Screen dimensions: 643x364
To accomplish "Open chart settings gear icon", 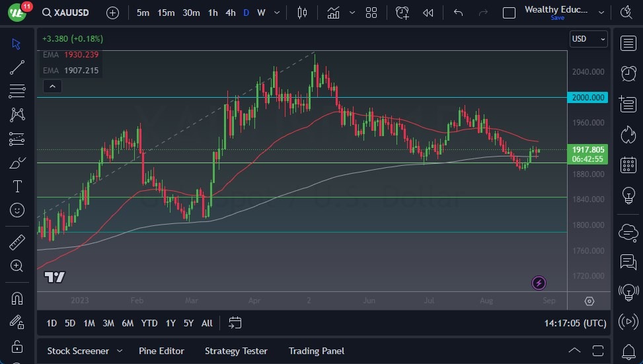I will click(x=589, y=301).
